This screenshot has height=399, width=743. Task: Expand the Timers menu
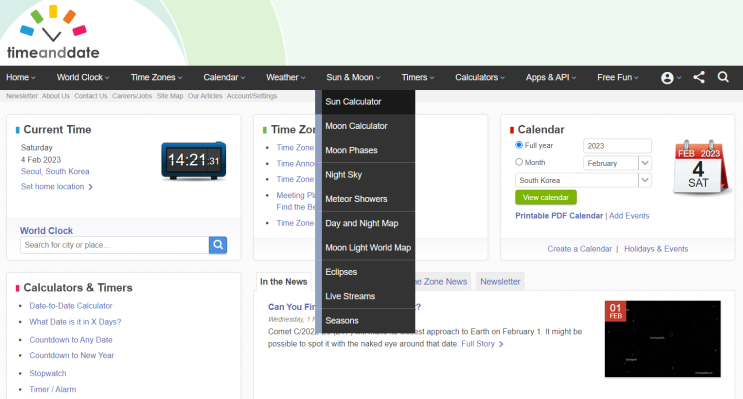(417, 77)
